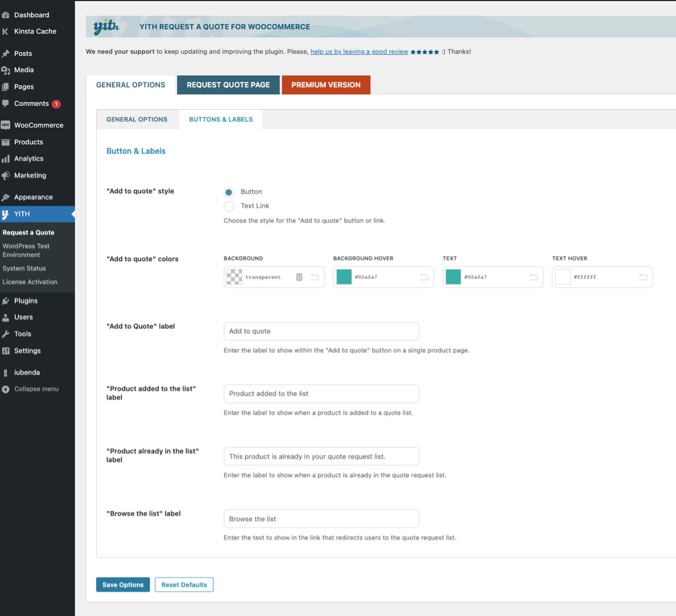Switch to the General Options sub-tab
This screenshot has width=676, height=616.
137,119
